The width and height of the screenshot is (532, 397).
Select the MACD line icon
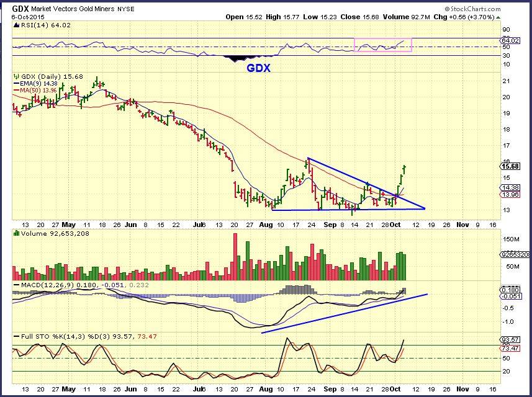17,284
